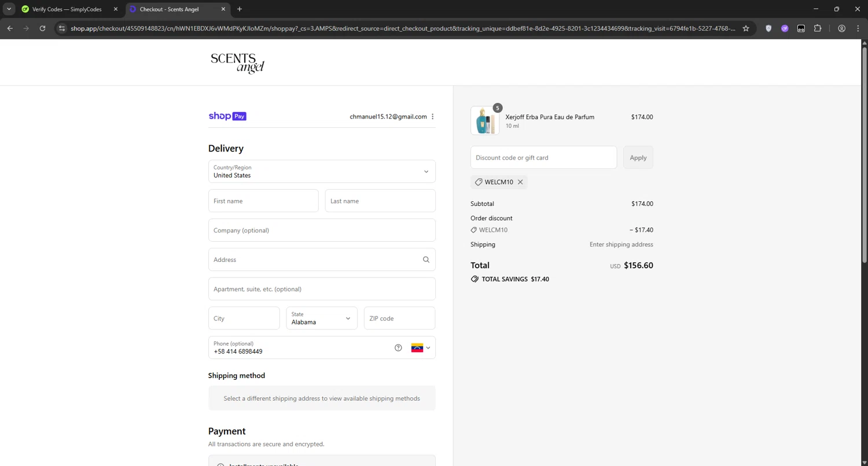This screenshot has width=868, height=466.
Task: Open the phone country flag selector
Action: [x=421, y=347]
